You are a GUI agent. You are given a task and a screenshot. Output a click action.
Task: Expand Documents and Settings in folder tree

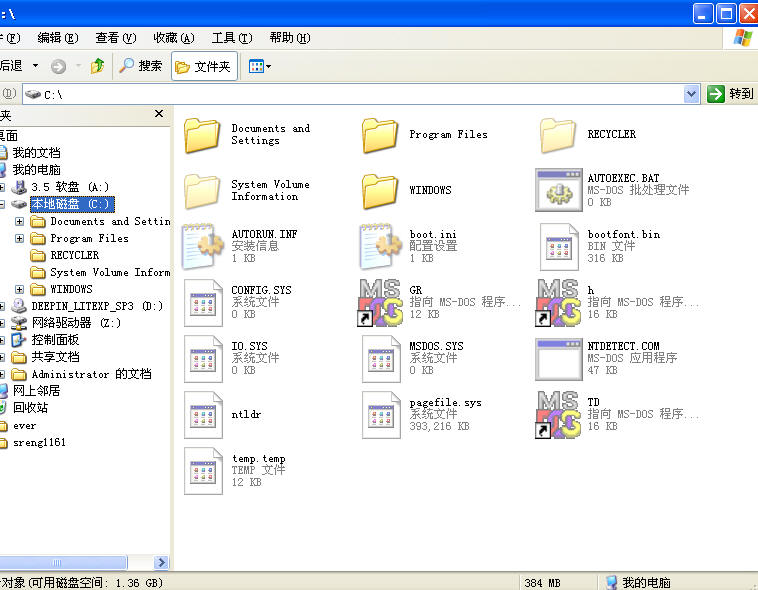[19, 221]
